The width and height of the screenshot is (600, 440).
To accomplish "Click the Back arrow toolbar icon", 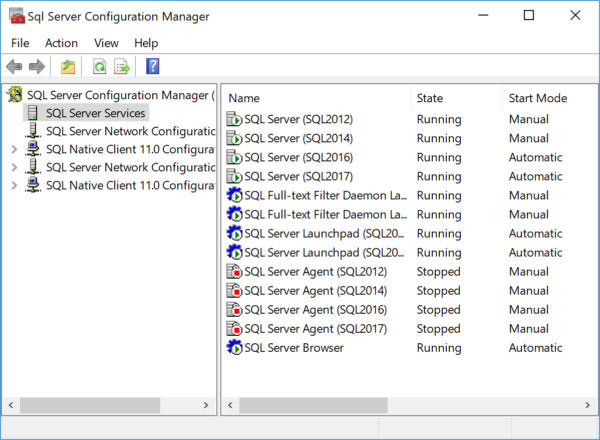I will click(15, 67).
